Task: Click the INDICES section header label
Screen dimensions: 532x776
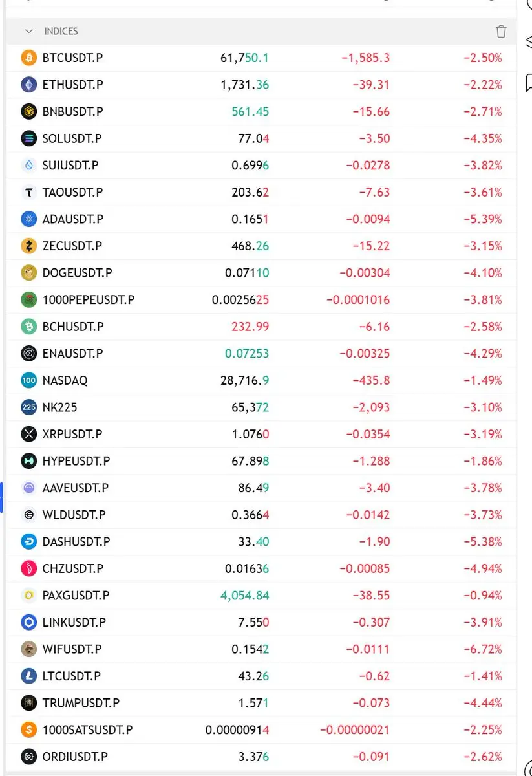Action: pyautogui.click(x=61, y=31)
